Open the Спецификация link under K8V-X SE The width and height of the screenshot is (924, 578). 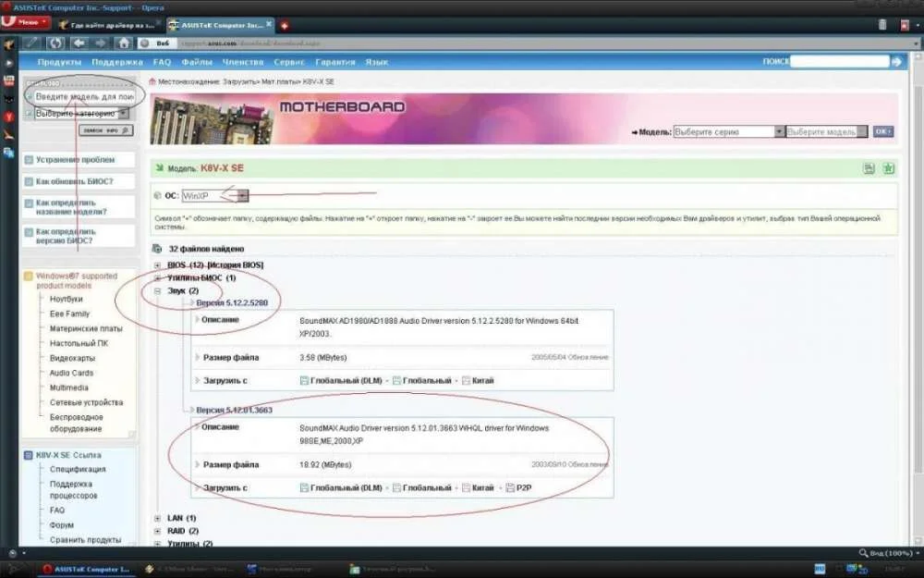(x=78, y=470)
